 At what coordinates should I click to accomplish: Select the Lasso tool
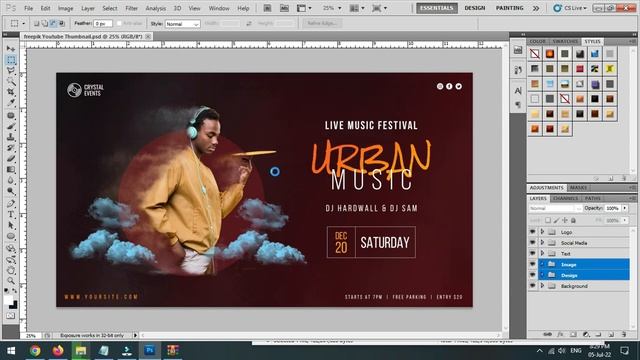(x=11, y=71)
